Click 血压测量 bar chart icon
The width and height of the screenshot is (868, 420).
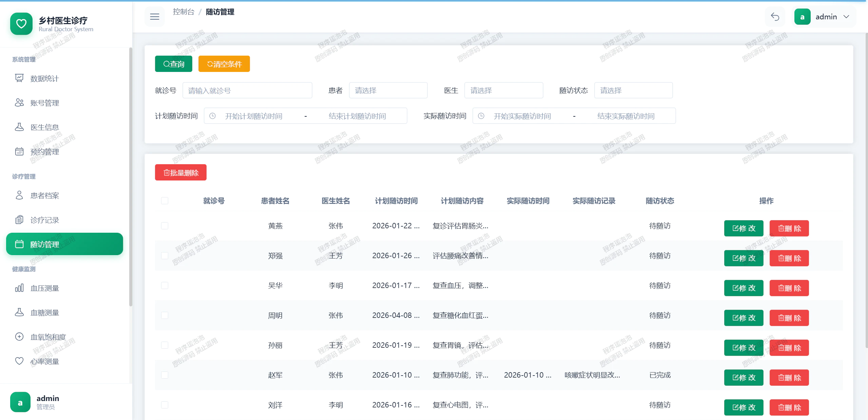click(19, 288)
